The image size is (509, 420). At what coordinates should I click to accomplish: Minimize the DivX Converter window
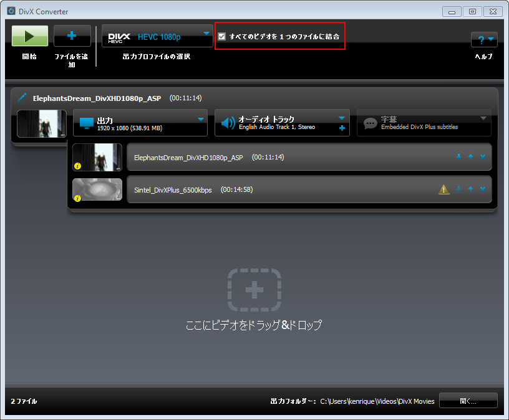452,12
